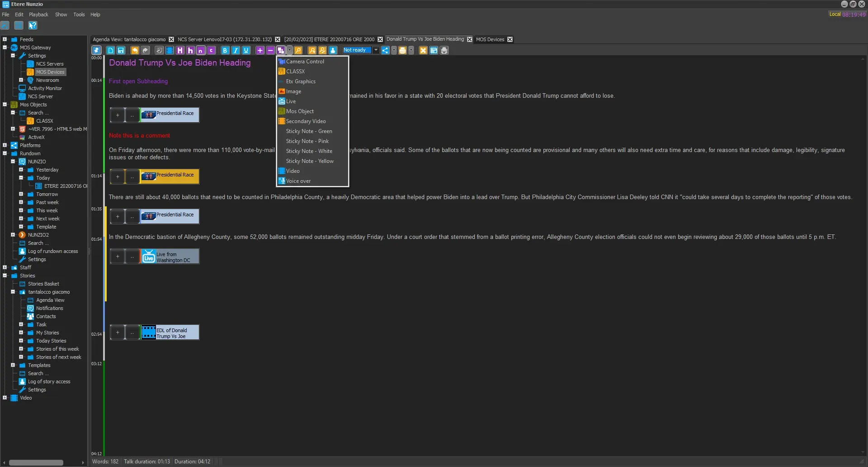Image resolution: width=868 pixels, height=467 pixels.
Task: Expand the Yesterday rundown folder
Action: click(21, 170)
